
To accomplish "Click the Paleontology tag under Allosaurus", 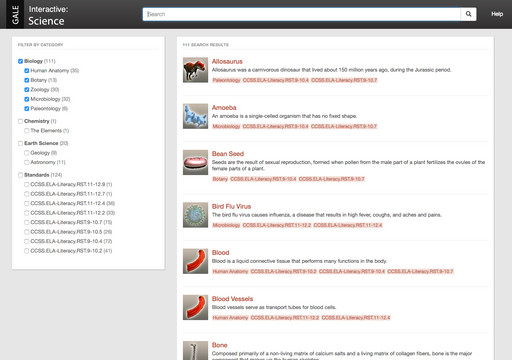I will point(226,80).
